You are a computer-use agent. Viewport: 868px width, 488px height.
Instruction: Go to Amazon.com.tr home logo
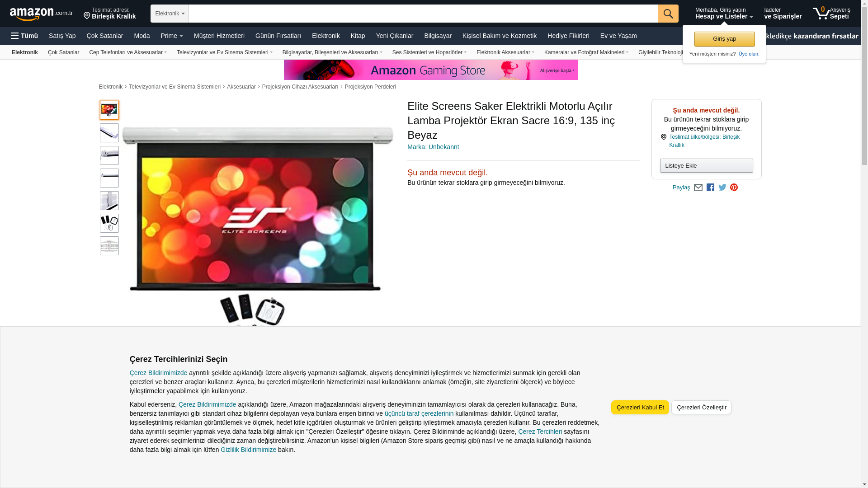(41, 14)
